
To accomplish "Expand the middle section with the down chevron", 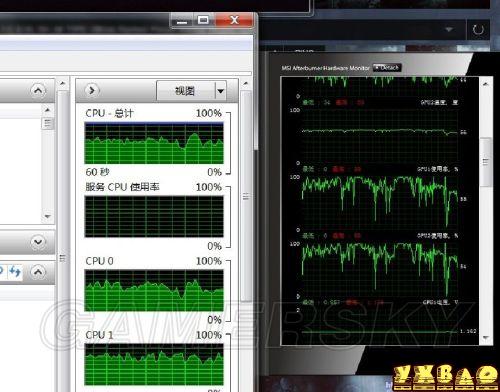I will 38,242.
